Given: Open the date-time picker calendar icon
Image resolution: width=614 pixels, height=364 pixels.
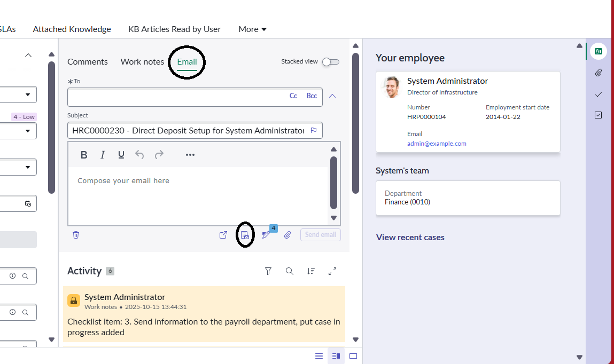Looking at the screenshot, I should pyautogui.click(x=28, y=204).
